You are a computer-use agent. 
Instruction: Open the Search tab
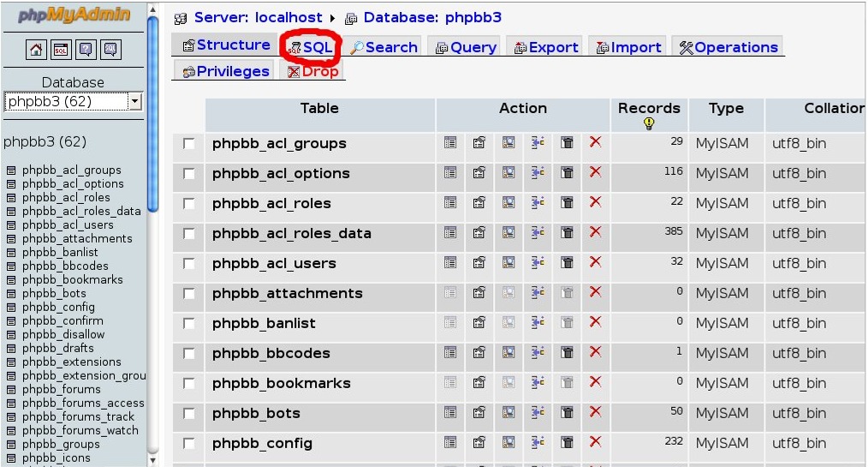384,48
